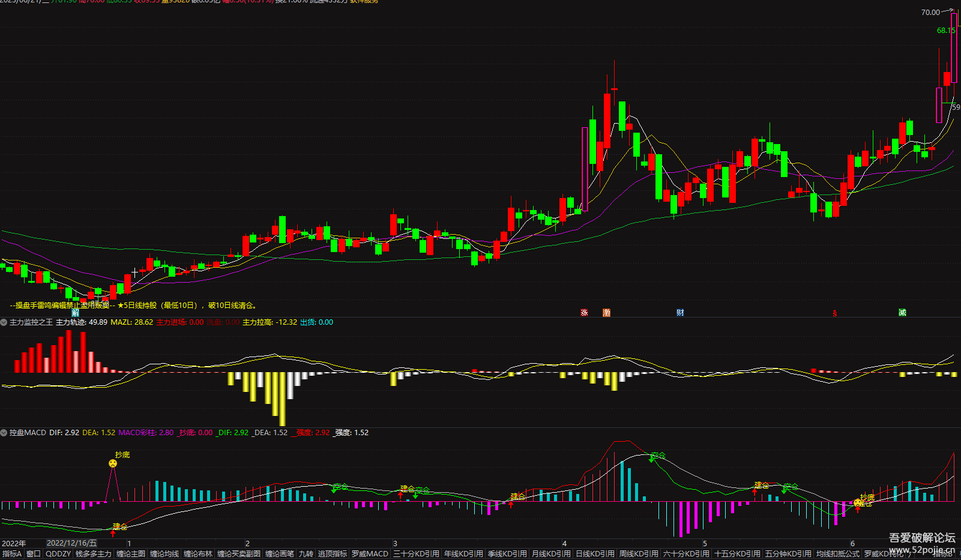Image resolution: width=961 pixels, height=560 pixels.
Task: Click the MACD彩柱: 2.80 value
Action: pos(146,433)
